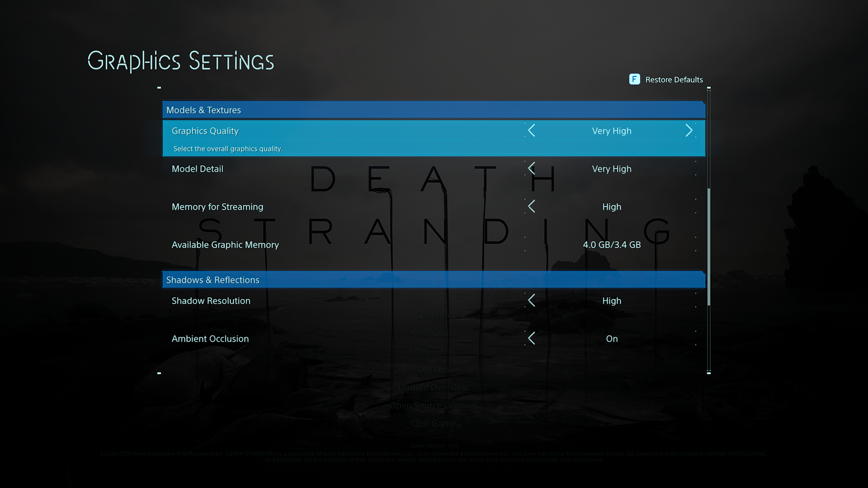Screen dimensions: 868x488
Task: Click the Very High Graphics Quality value
Action: (x=612, y=131)
